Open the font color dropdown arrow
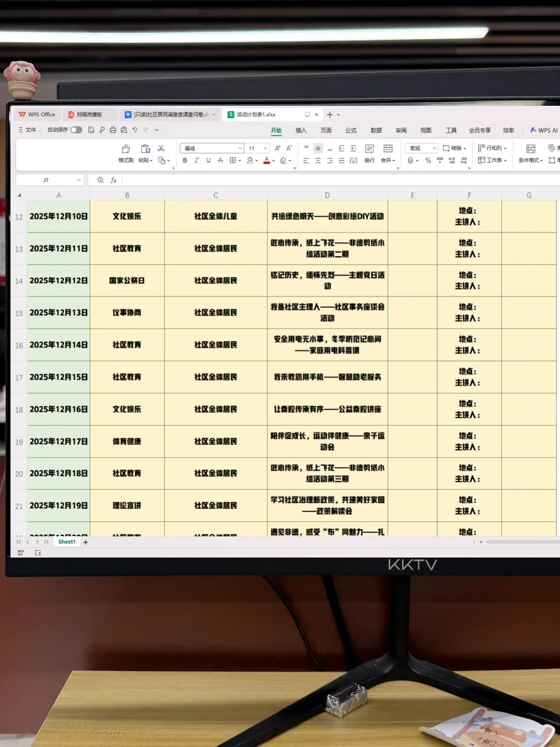This screenshot has height=747, width=560. pos(273,161)
